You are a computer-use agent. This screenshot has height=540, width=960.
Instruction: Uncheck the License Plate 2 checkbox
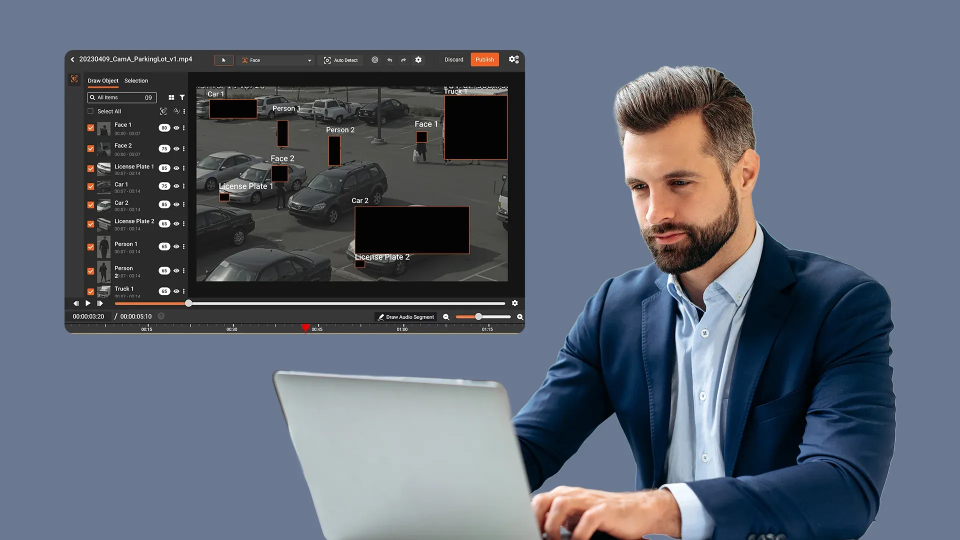(x=91, y=224)
